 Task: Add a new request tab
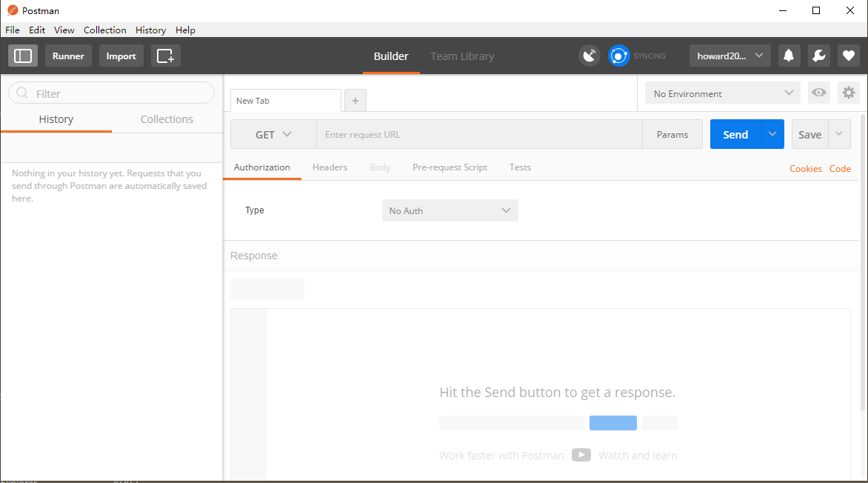[x=355, y=101]
